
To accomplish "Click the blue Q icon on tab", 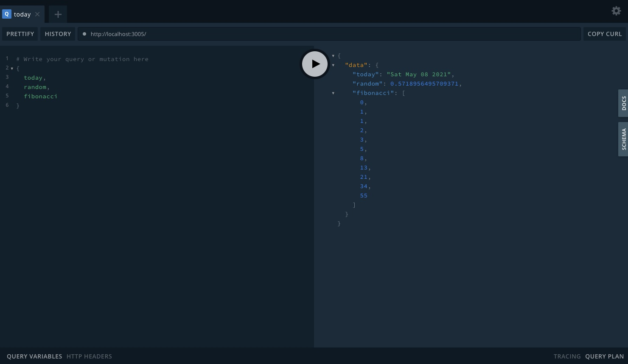I will (7, 14).
